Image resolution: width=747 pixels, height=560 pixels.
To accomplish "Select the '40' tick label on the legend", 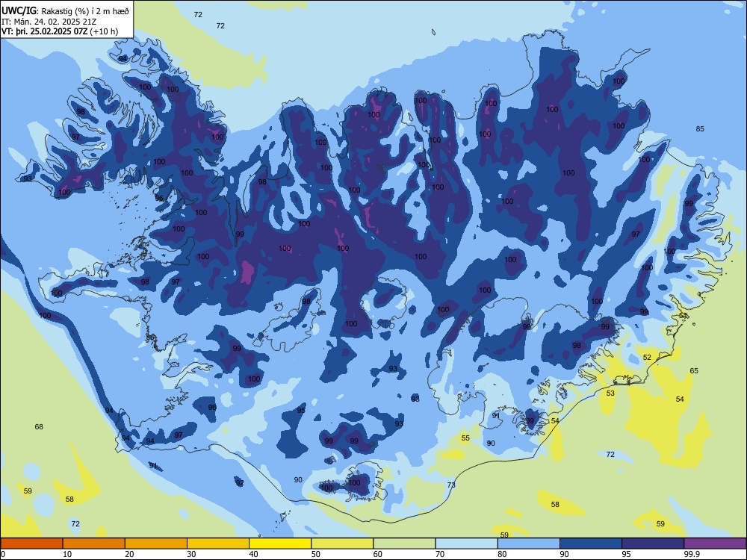I will 253,554.
